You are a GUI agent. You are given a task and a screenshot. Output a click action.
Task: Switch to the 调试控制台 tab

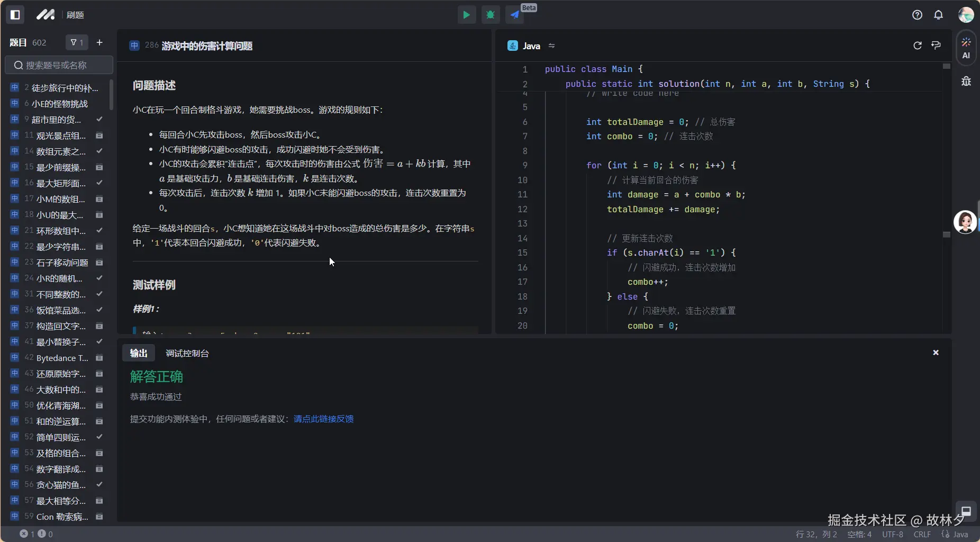[x=187, y=353]
